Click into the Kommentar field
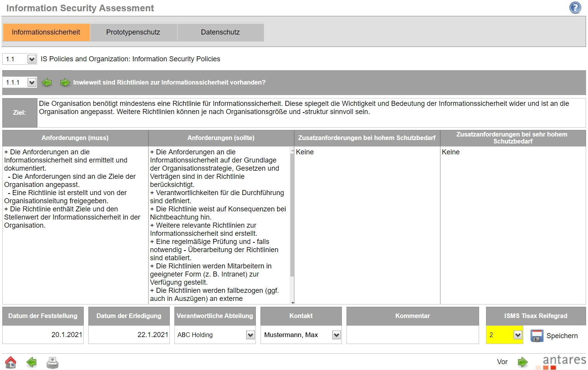Screen dimensions: 588x370 (x=413, y=335)
